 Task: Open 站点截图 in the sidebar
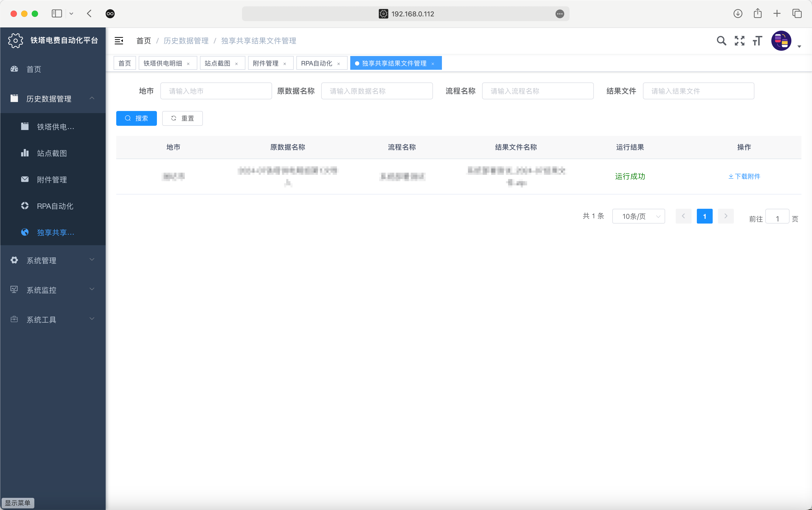[x=52, y=153]
